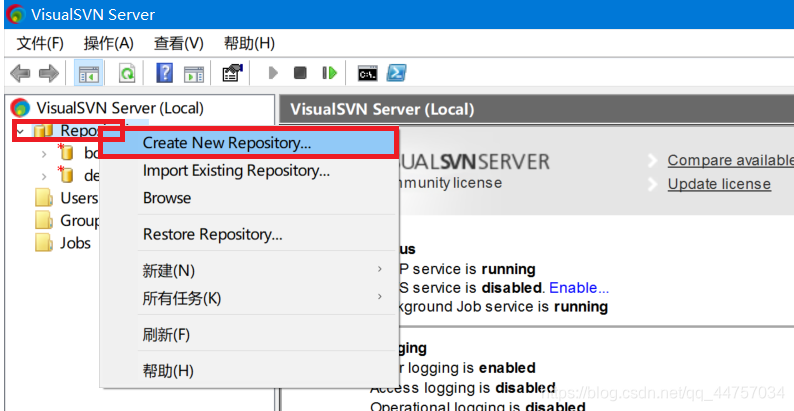Click the VisualSVN Server (Local) tree icon

21,108
